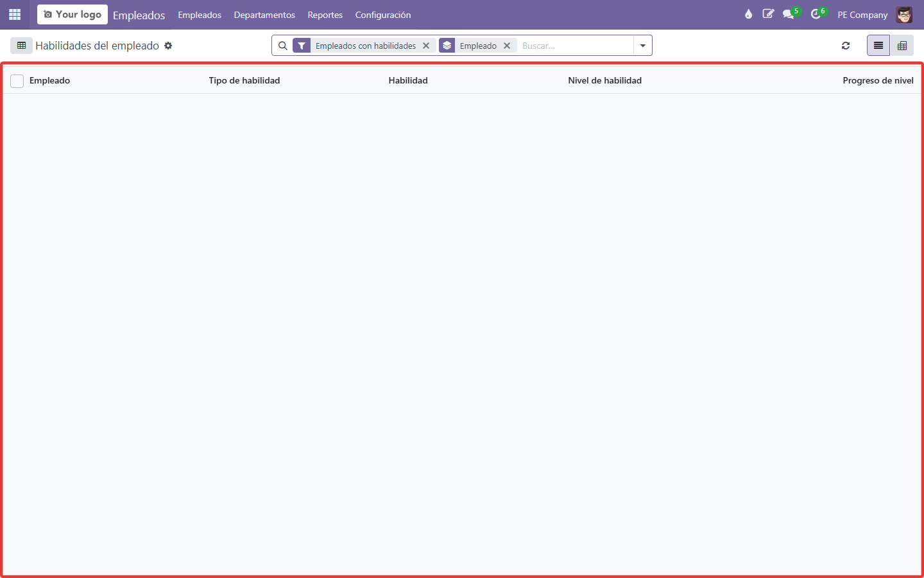The image size is (924, 578).
Task: Switch to list view
Action: (878, 46)
